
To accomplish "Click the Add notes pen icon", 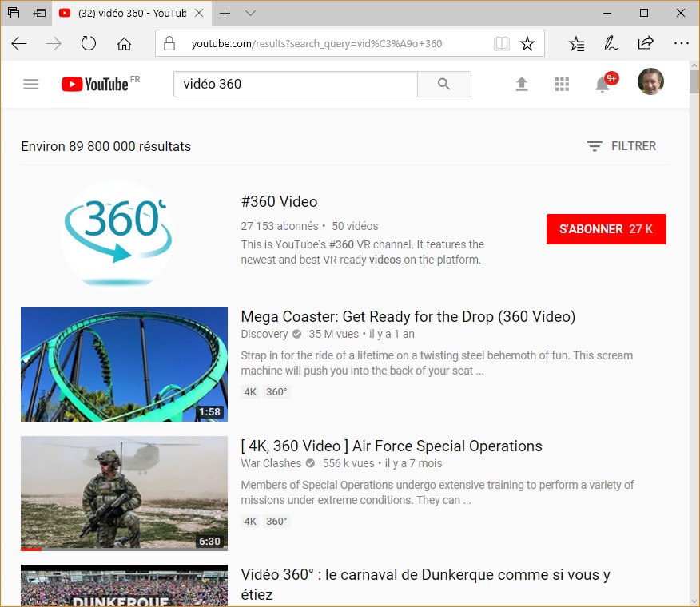I will click(x=611, y=43).
